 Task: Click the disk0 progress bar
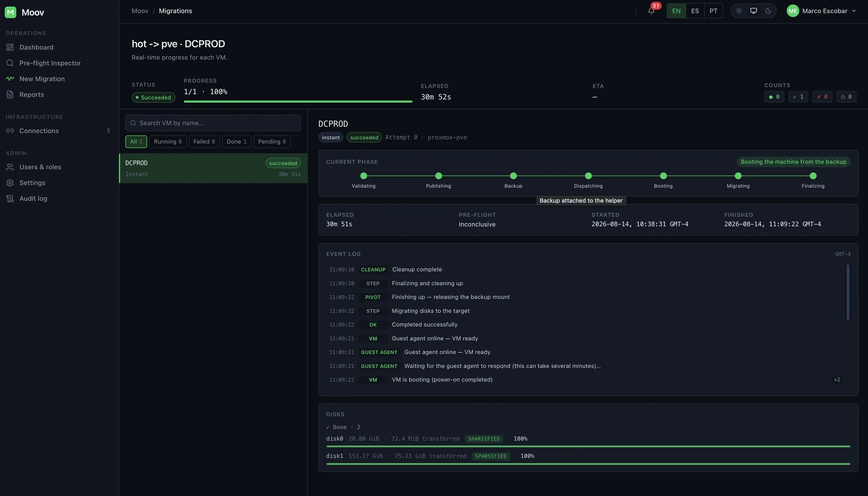(588, 446)
